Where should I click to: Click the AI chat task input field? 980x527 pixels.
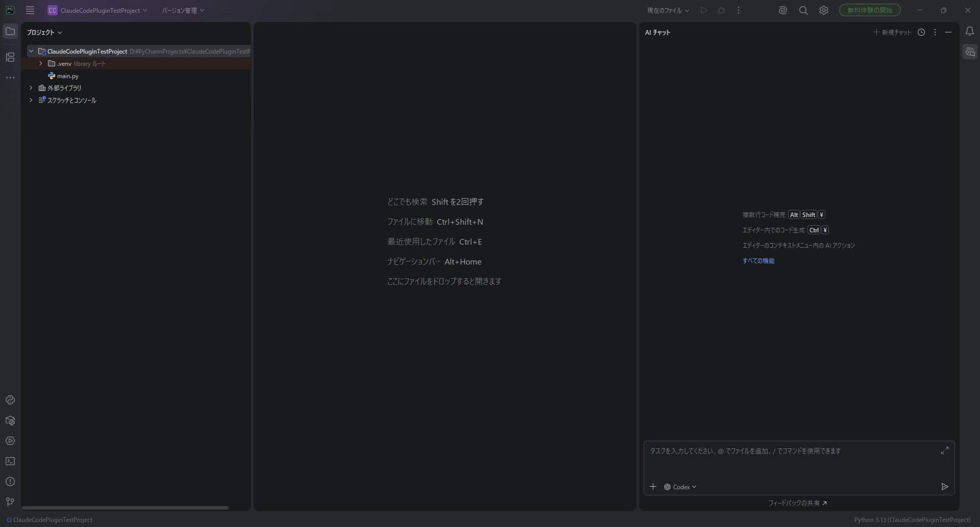click(x=791, y=460)
